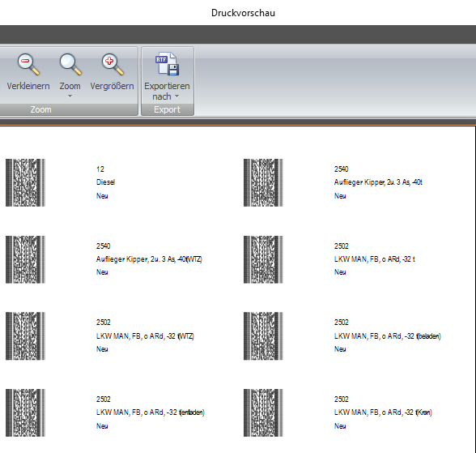Open the Zoom magnifier tool
Screen dimensions: 476x453
point(70,64)
